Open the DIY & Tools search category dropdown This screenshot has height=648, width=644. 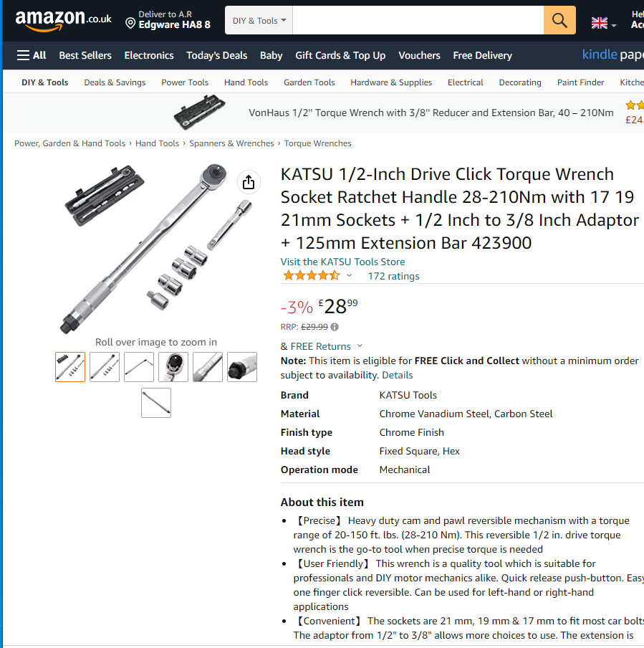coord(259,20)
